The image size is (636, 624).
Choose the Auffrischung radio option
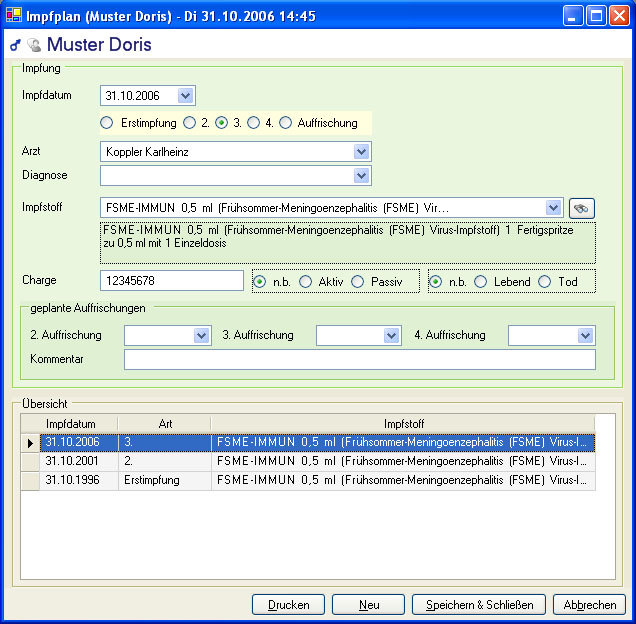pos(285,123)
